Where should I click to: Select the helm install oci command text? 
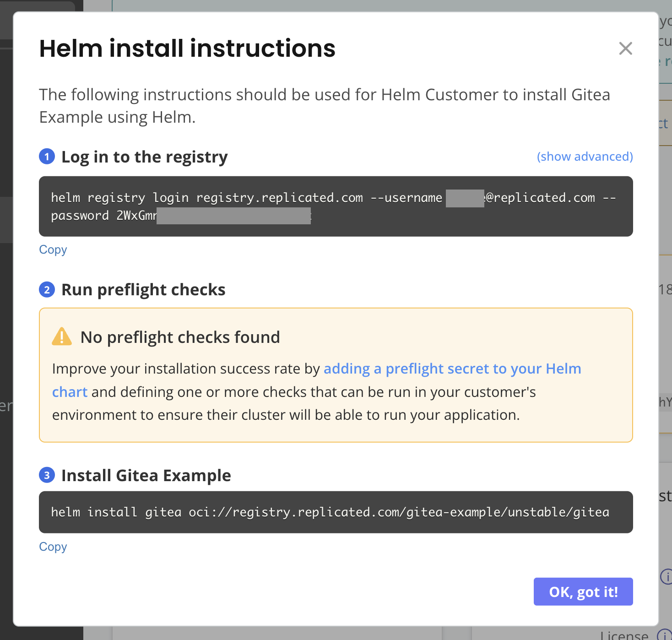pyautogui.click(x=330, y=512)
